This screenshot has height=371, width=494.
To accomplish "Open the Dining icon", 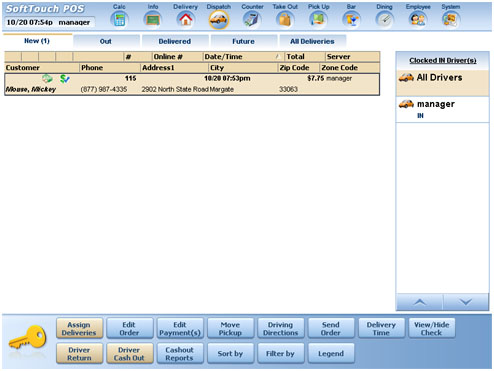I will click(384, 20).
